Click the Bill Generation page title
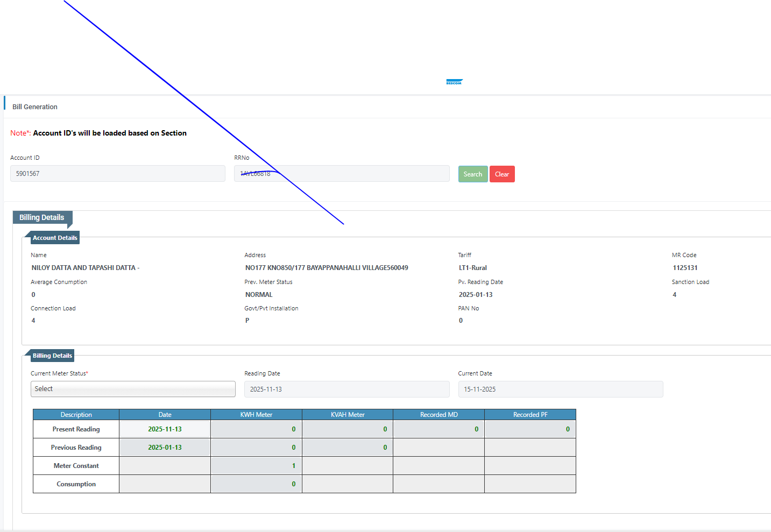The image size is (771, 532). point(35,107)
